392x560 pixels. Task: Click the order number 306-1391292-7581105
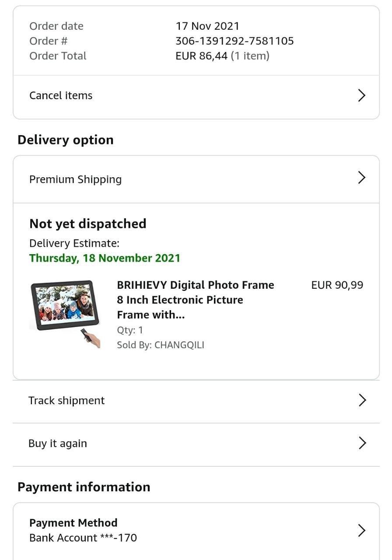pos(234,41)
